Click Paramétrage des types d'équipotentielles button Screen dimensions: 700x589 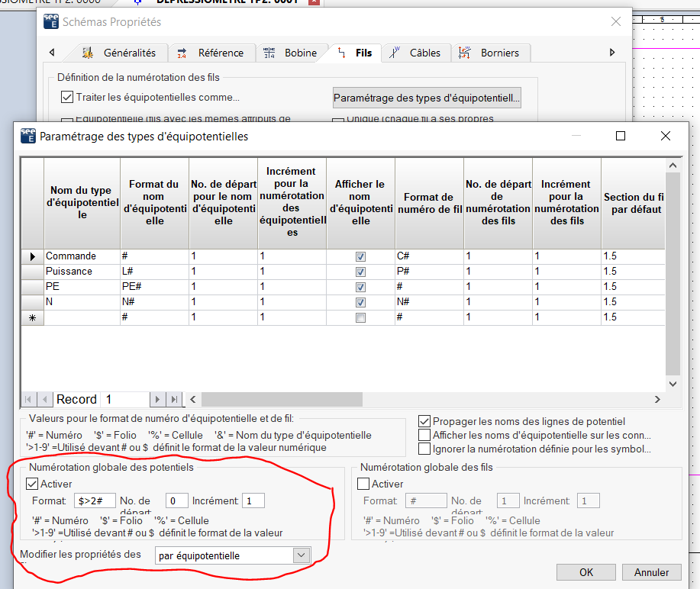click(x=427, y=98)
